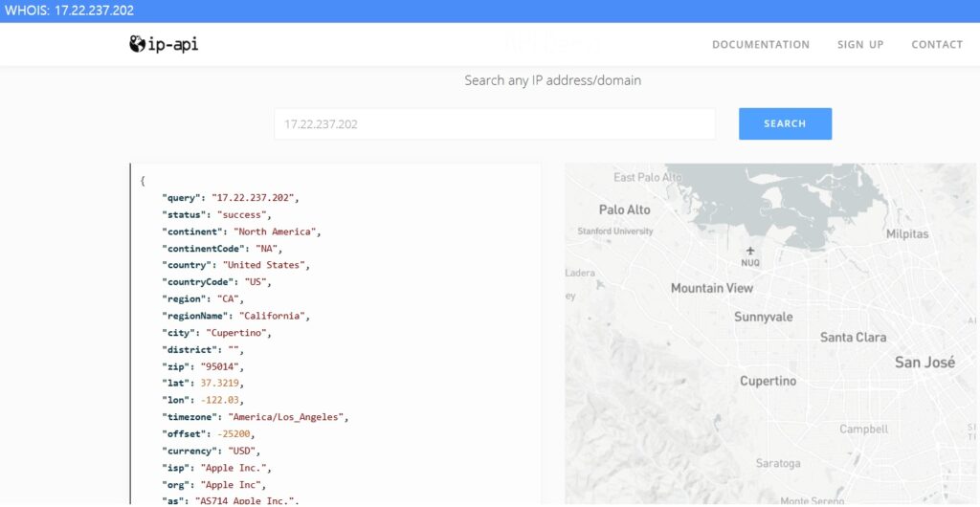Click the blue SEARCH button
Image resolution: width=980 pixels, height=507 pixels.
(785, 123)
